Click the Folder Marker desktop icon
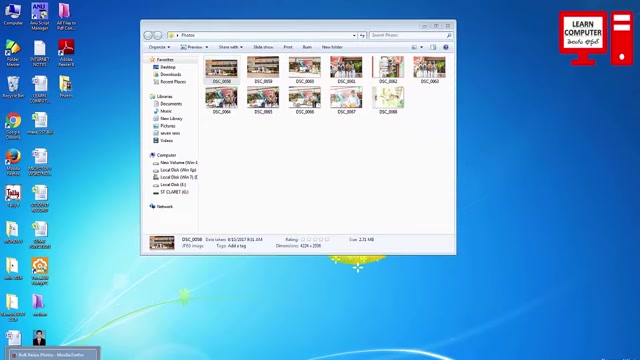 tap(13, 53)
